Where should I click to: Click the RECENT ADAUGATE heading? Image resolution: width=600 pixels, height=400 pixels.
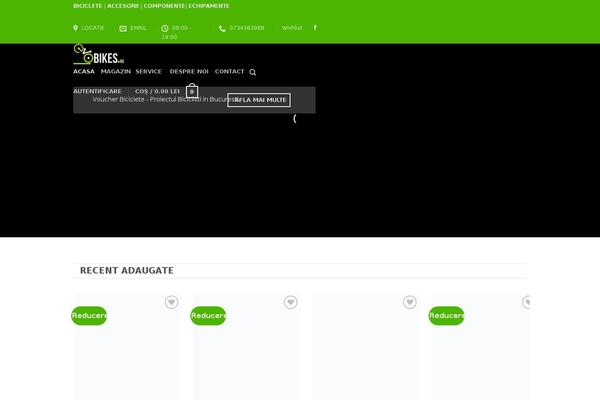[127, 271]
